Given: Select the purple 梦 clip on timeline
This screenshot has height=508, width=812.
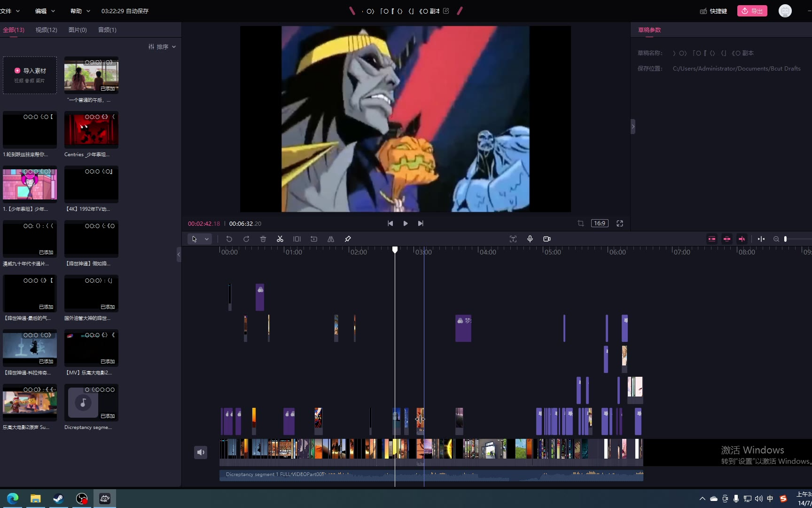Looking at the screenshot, I should [463, 328].
